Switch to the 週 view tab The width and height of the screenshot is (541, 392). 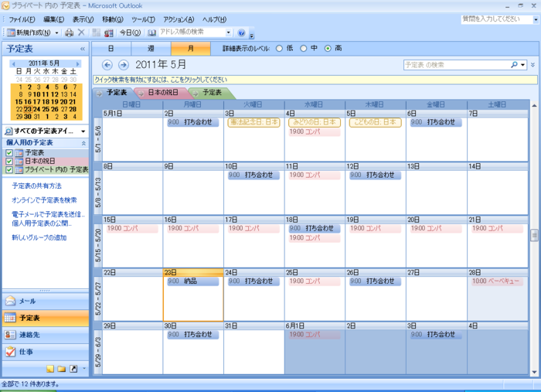click(x=151, y=49)
